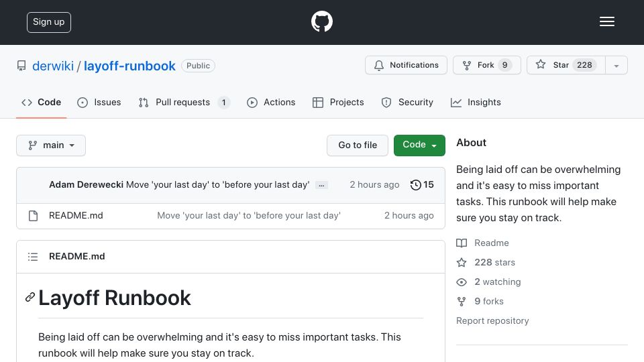View the 15 commits history link
This screenshot has height=362, width=644.
(422, 185)
